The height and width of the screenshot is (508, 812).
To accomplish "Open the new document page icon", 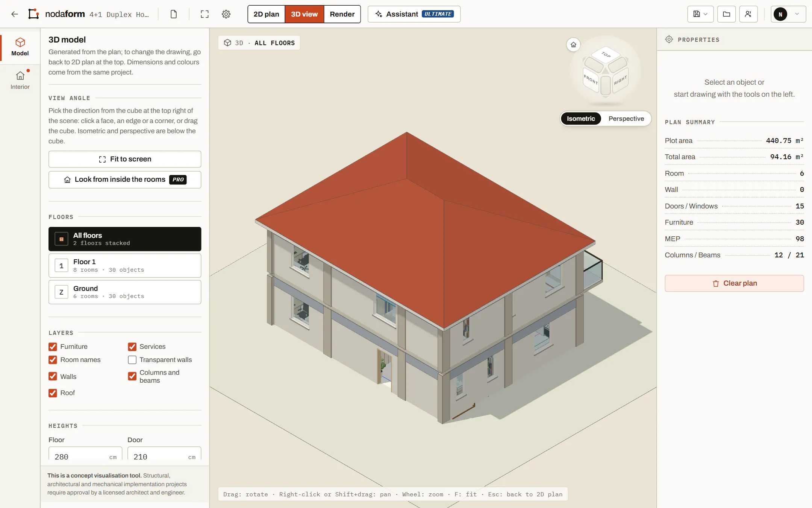I will coord(174,14).
